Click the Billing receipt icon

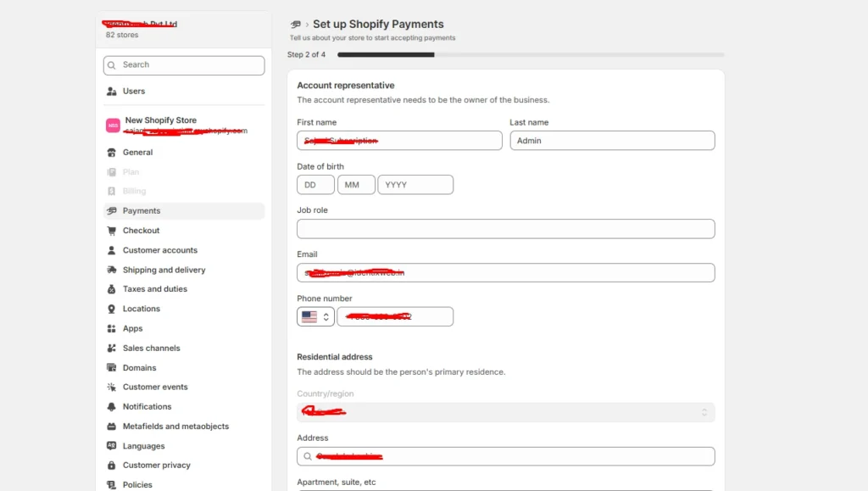[x=111, y=191]
